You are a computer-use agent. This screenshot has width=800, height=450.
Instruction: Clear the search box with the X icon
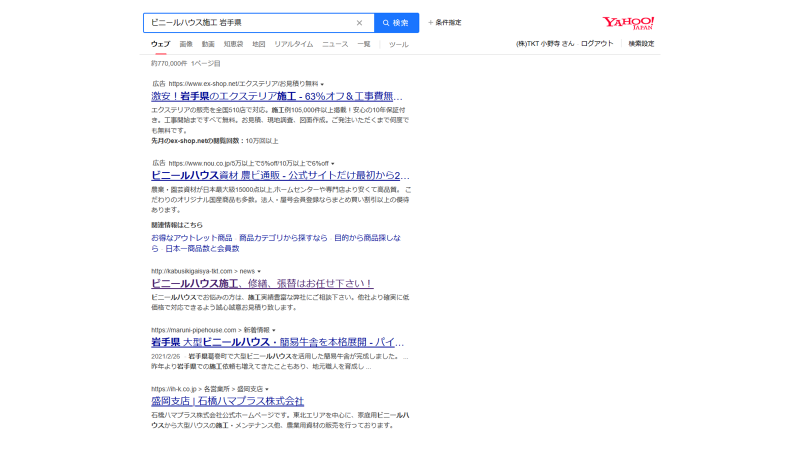coord(359,22)
